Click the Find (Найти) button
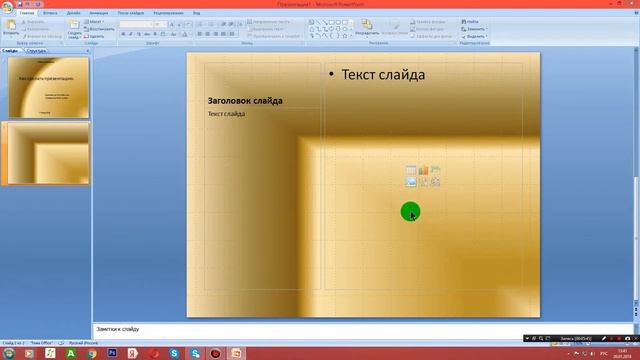 point(470,22)
